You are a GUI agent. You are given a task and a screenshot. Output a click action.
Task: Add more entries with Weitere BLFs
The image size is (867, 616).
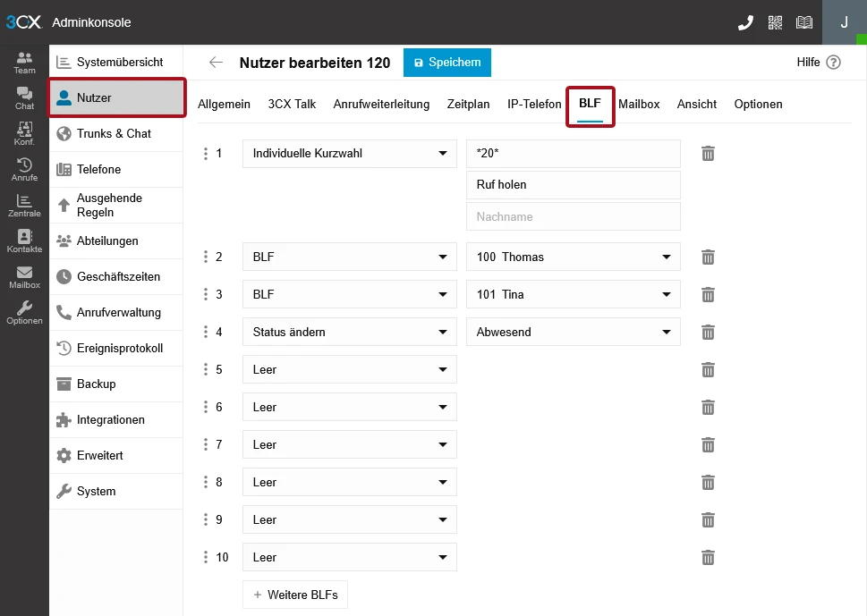[x=295, y=595]
